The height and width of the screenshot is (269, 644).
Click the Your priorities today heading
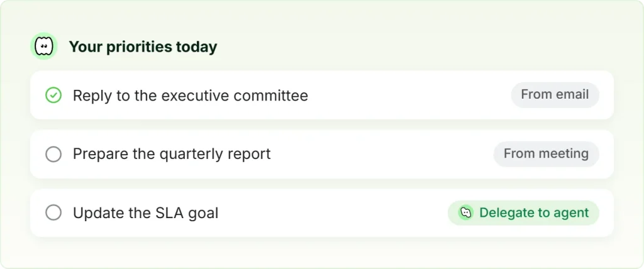pyautogui.click(x=143, y=47)
